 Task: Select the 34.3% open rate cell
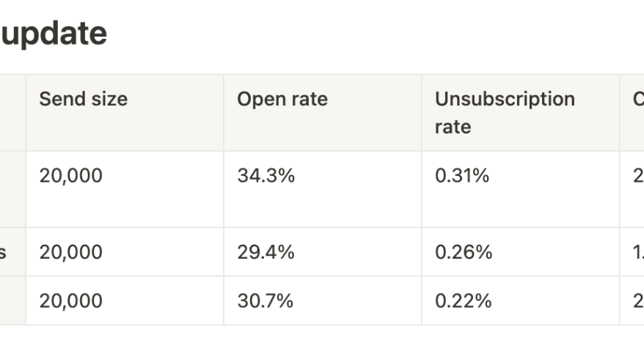[322, 189]
